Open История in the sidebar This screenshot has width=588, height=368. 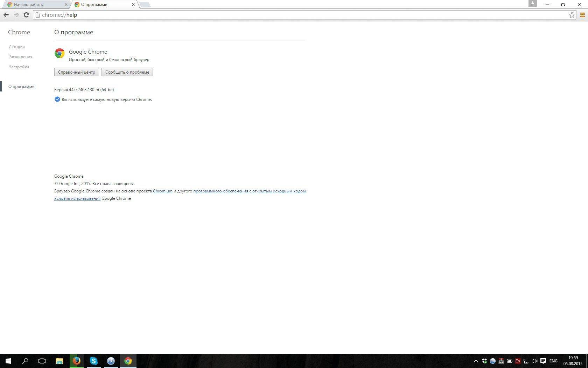(x=16, y=47)
